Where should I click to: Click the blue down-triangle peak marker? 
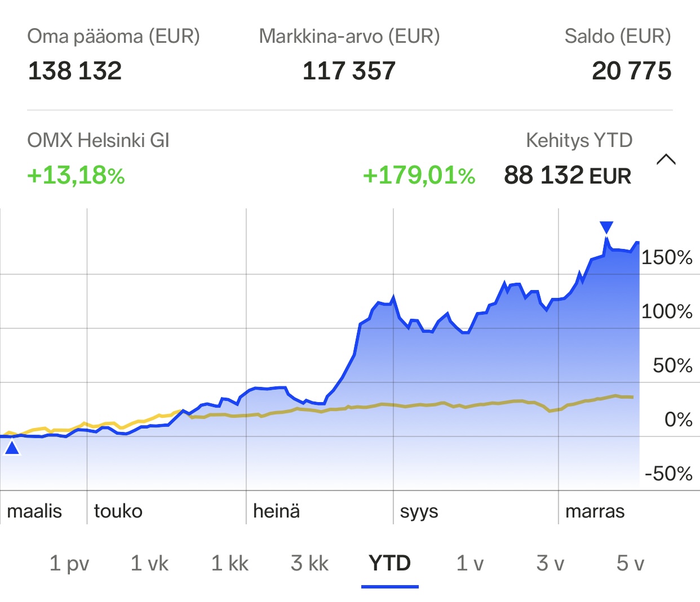click(606, 228)
